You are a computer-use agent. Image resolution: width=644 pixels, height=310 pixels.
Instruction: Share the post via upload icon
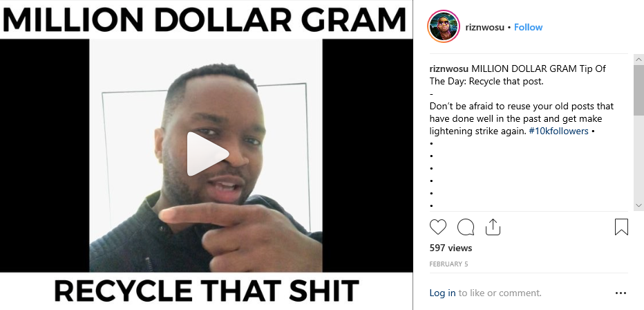point(493,226)
